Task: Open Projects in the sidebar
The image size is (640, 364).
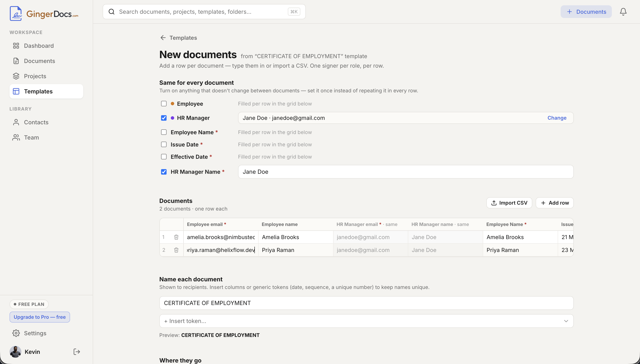Action: (x=46, y=76)
